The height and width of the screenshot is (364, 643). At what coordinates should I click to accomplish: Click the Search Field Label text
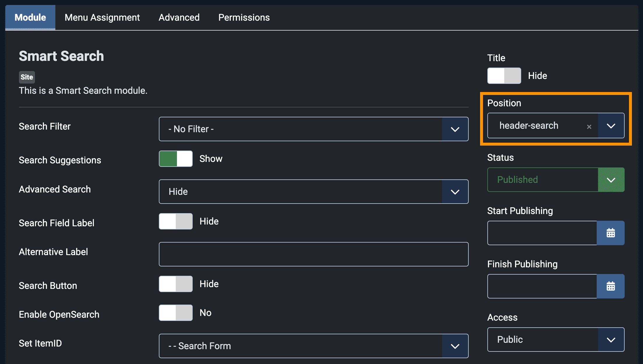(56, 223)
